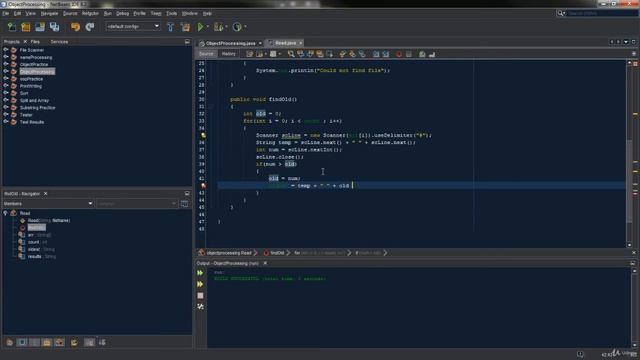Click the Stop Macro Recording icon in editor toolbar
Screen dimensions: 640x360
tap(409, 54)
